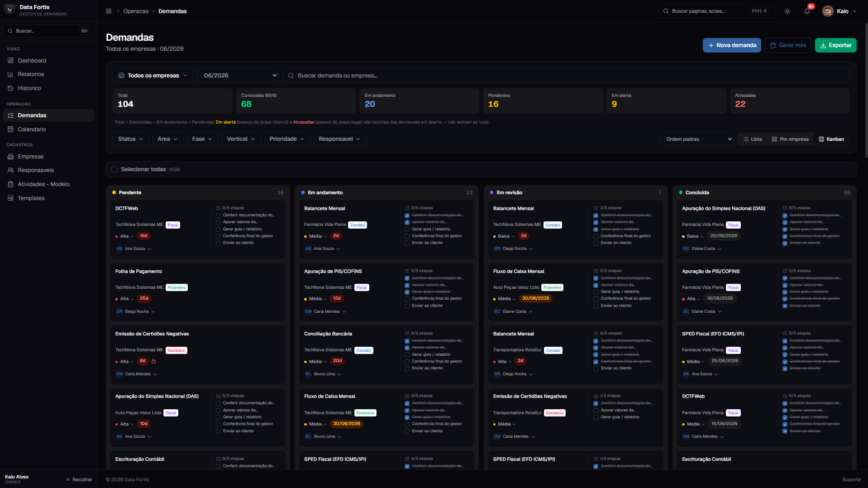Check Enviar ao cliente on DCTFWeb pending card
The width and height of the screenshot is (868, 488).
pos(218,243)
